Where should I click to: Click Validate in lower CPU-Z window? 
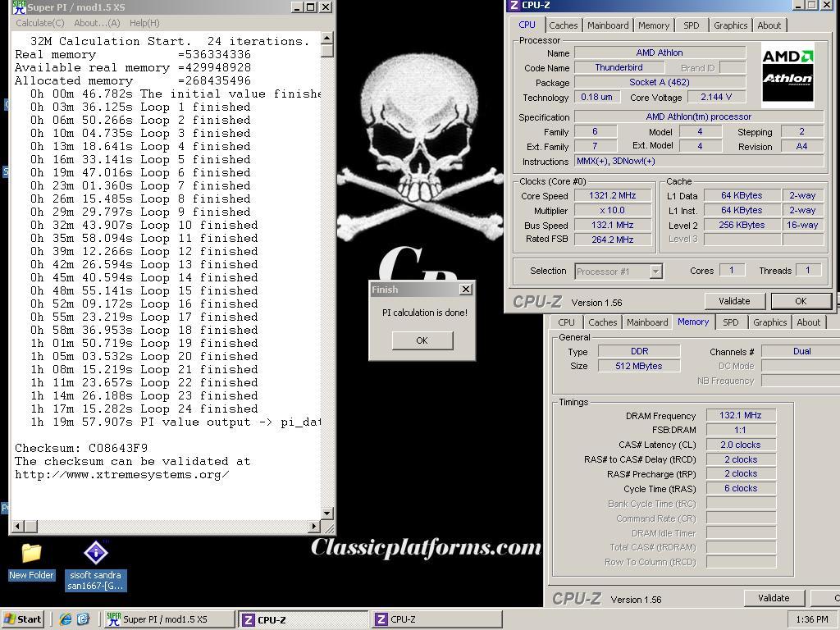click(774, 598)
